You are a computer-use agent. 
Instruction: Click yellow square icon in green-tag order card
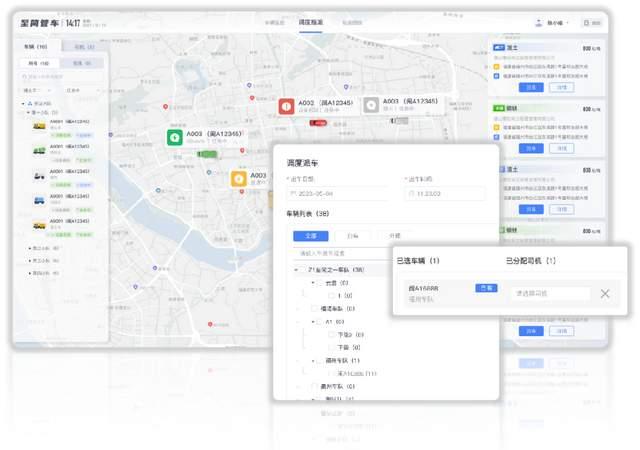pyautogui.click(x=497, y=127)
